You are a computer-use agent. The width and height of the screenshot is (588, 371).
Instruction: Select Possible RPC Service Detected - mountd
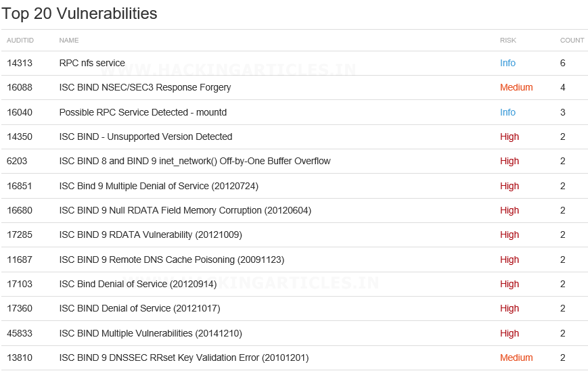[143, 112]
